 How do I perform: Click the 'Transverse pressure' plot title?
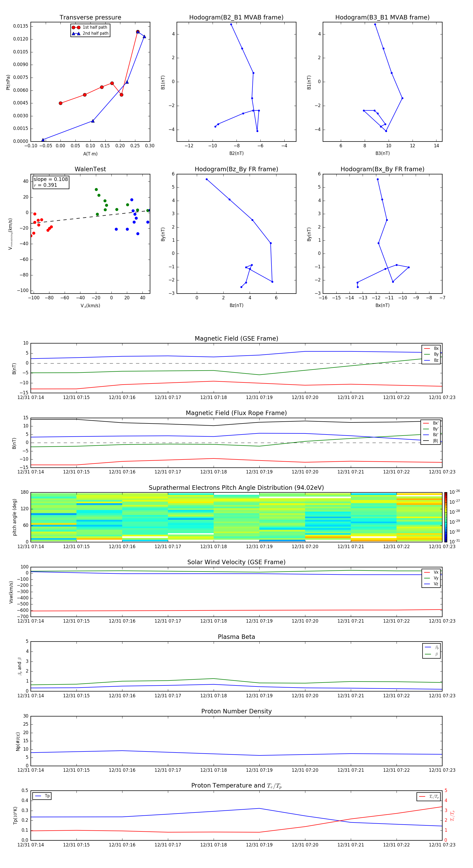(90, 18)
